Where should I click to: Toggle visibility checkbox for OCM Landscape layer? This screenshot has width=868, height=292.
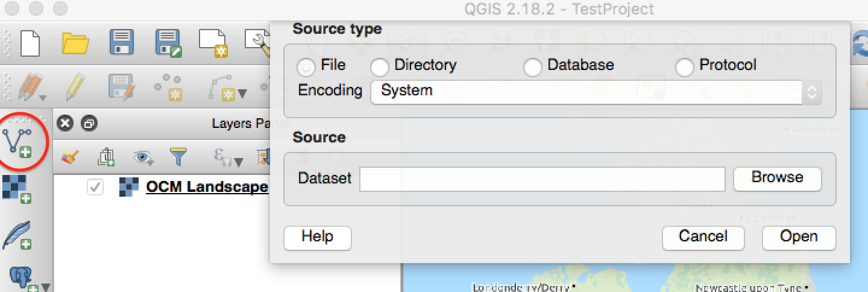pos(95,187)
